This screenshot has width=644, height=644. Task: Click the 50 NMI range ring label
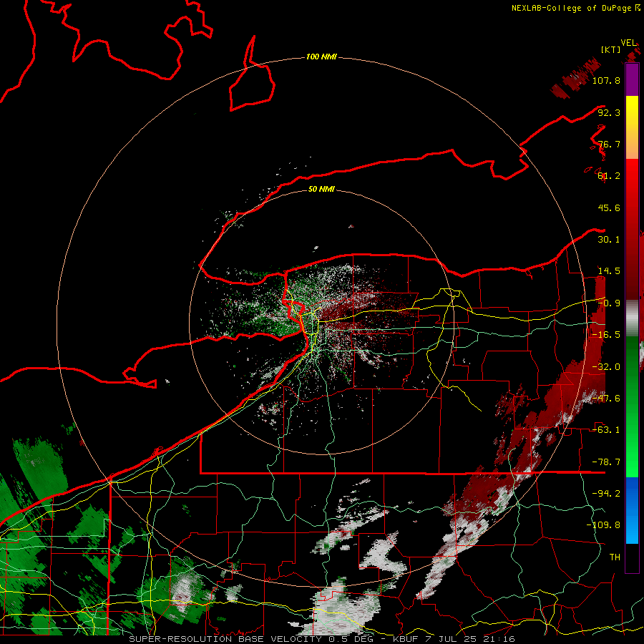click(x=321, y=189)
